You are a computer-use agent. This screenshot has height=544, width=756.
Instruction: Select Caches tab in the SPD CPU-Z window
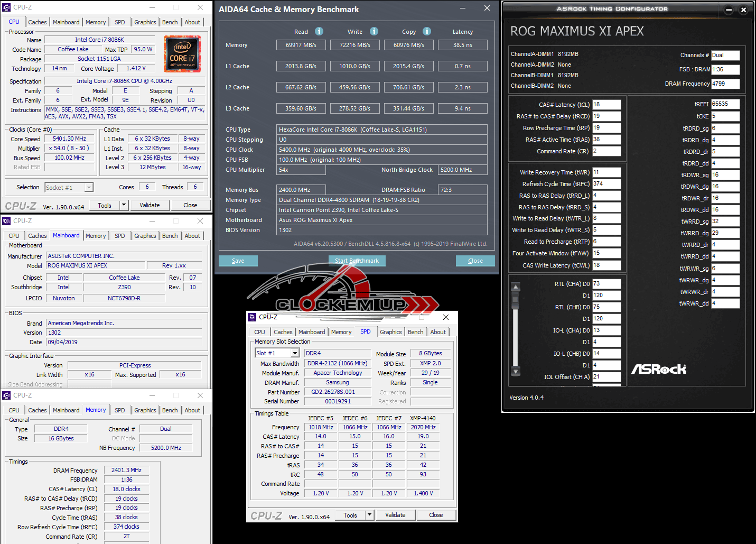(283, 332)
